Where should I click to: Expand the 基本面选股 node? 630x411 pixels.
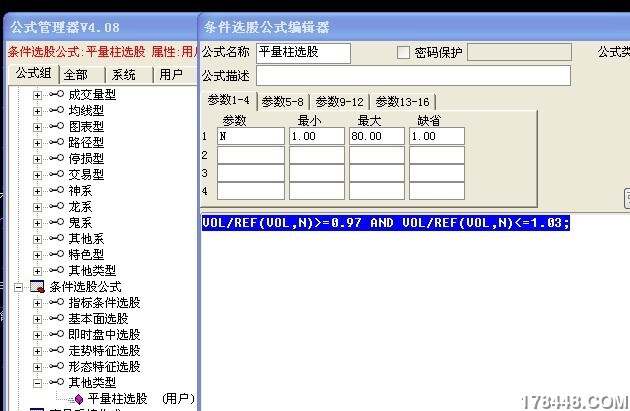[x=37, y=319]
